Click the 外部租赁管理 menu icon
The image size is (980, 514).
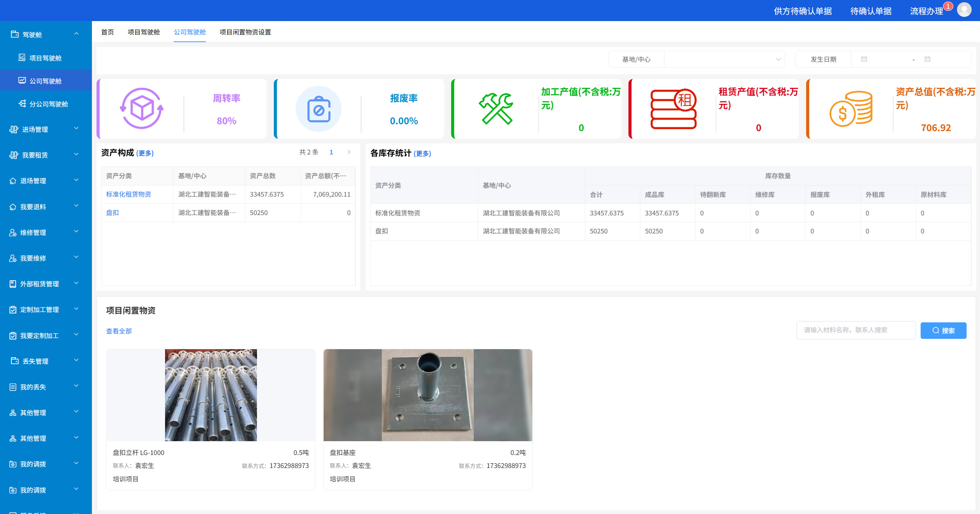[x=13, y=284]
